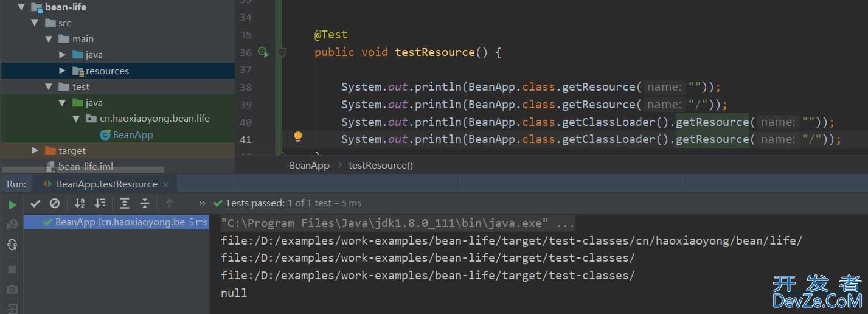The width and height of the screenshot is (868, 314).
Task: Click the console path ending in bean/life/
Action: [x=512, y=240]
